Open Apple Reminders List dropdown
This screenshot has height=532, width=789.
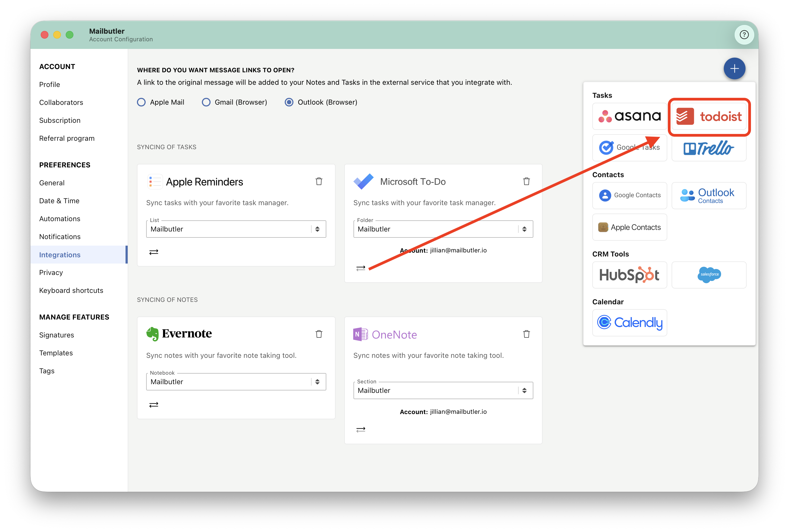(236, 229)
